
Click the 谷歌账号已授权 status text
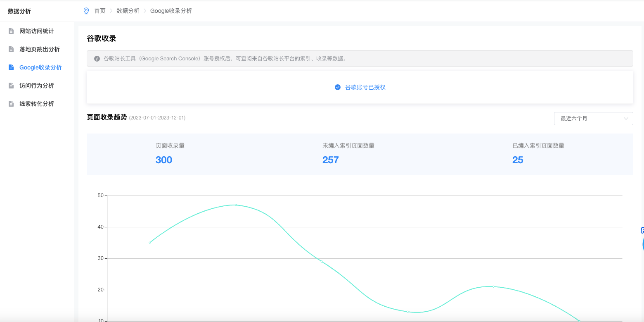pyautogui.click(x=365, y=87)
